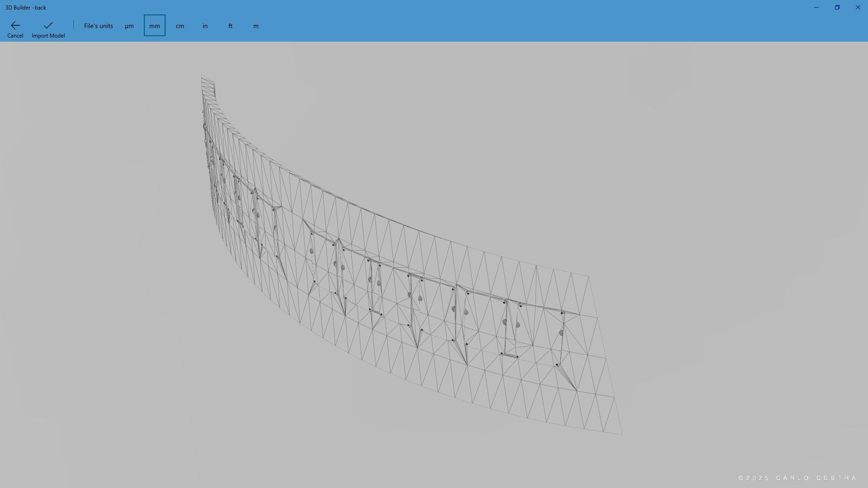Click the upper-left tip of the wireframe mesh
This screenshot has height=488, width=868.
pos(202,76)
